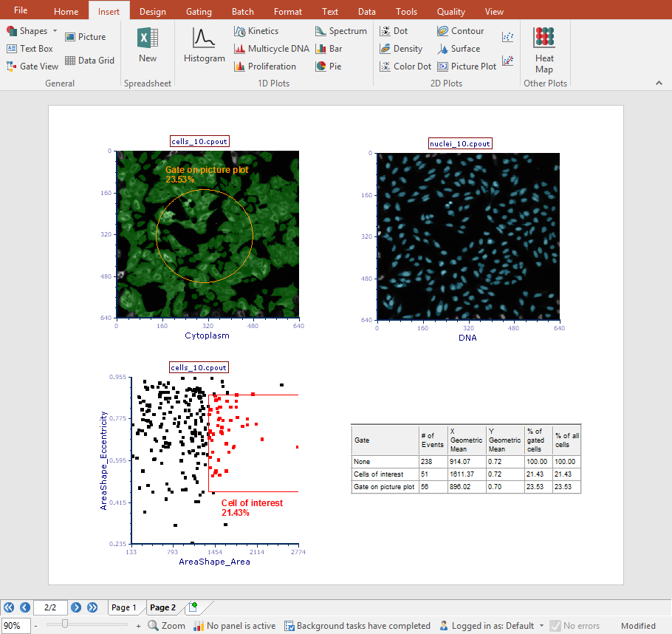
Task: Switch to the Gating ribbon tab
Action: (x=199, y=12)
